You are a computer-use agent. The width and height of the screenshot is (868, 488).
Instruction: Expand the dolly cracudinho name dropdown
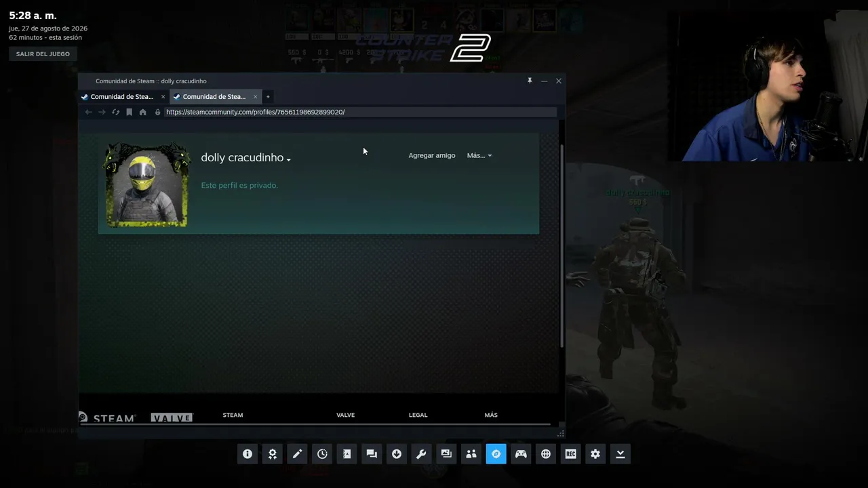(289, 160)
